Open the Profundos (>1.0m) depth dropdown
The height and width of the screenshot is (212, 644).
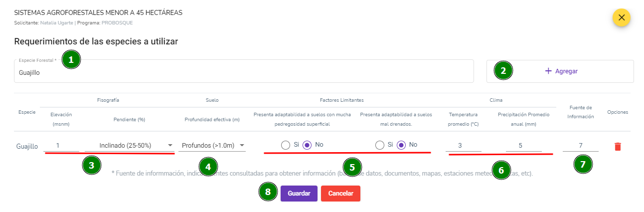(212, 145)
